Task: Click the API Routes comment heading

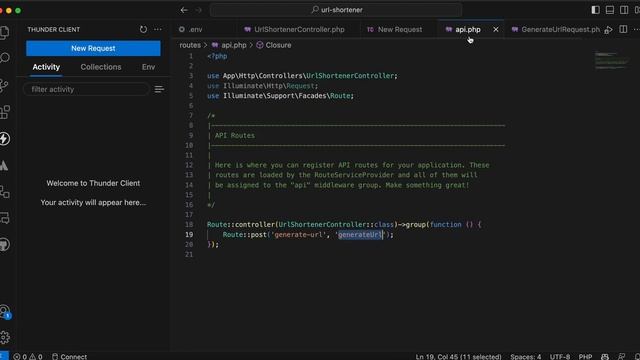Action: click(x=235, y=136)
